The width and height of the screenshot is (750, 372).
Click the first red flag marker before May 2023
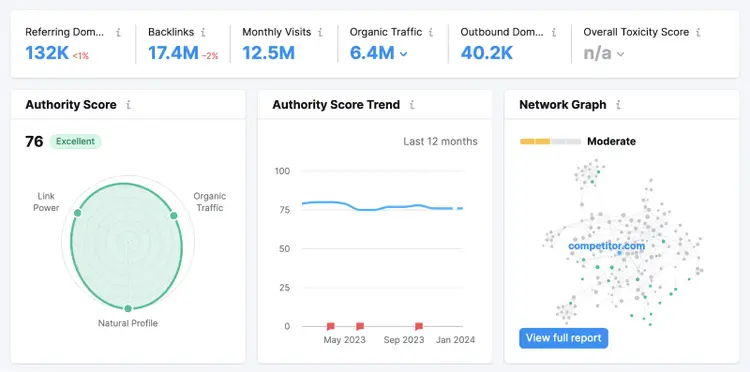[x=331, y=326]
